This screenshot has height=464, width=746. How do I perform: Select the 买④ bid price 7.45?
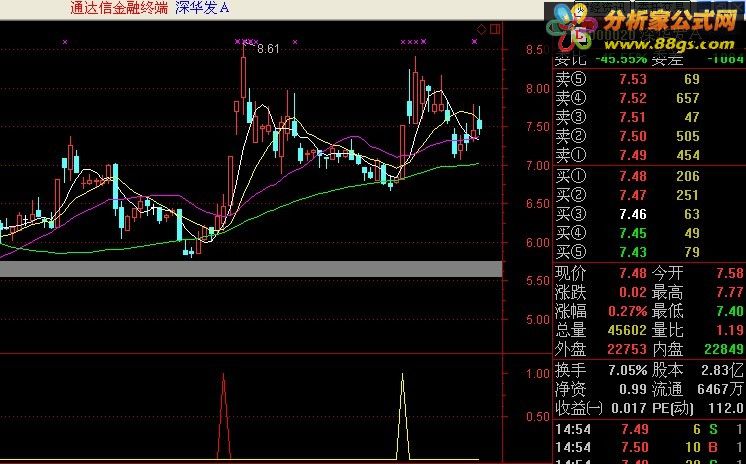click(633, 233)
